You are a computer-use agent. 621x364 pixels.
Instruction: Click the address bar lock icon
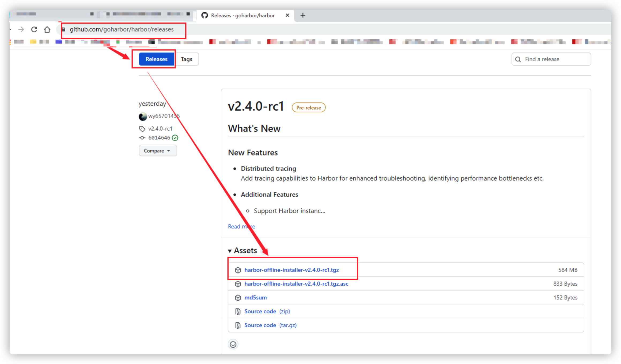64,29
